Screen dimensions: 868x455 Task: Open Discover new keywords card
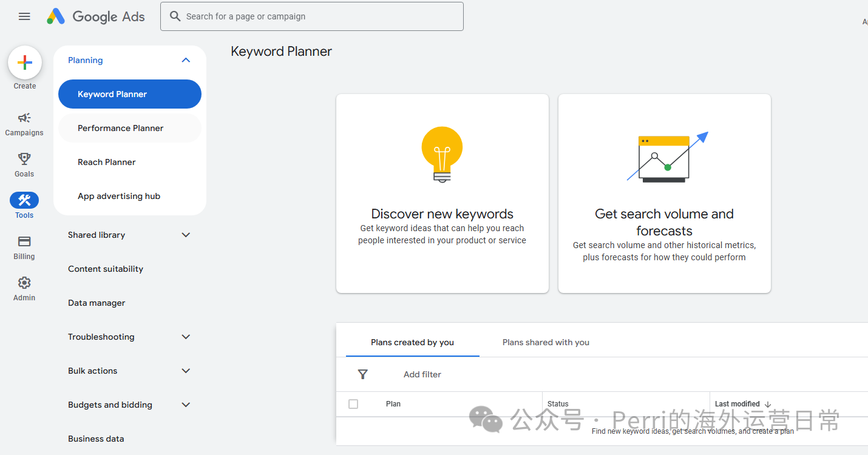(442, 194)
